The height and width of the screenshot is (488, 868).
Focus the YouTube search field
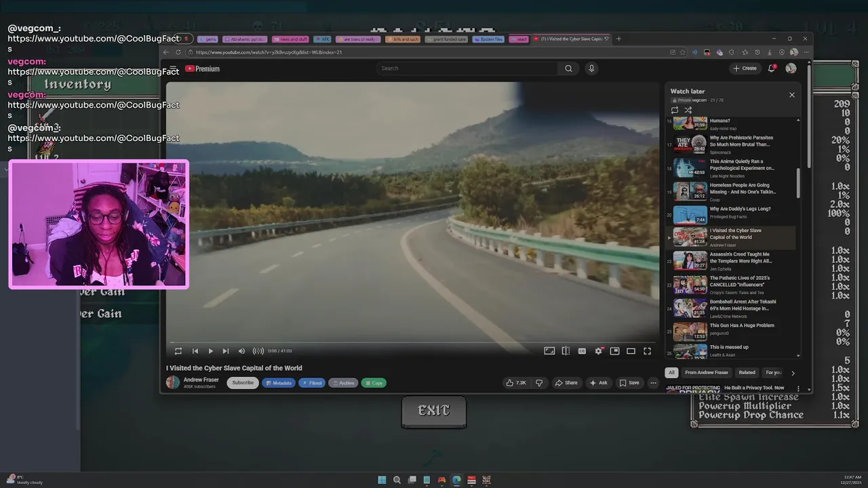coord(468,68)
